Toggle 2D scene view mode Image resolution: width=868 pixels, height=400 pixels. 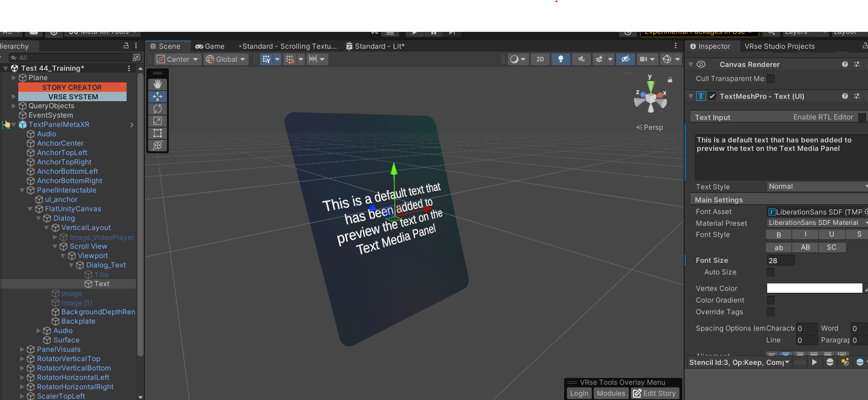pyautogui.click(x=540, y=59)
